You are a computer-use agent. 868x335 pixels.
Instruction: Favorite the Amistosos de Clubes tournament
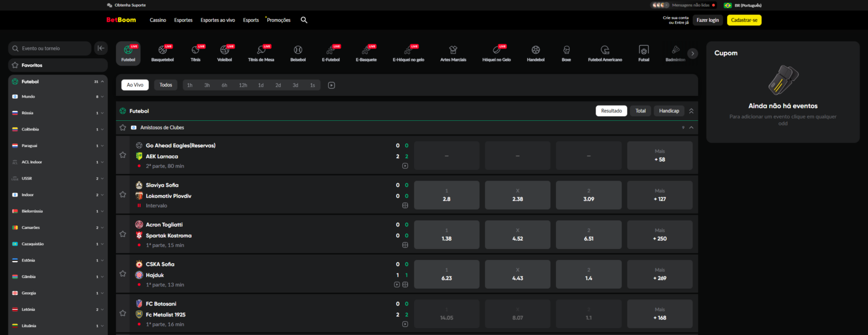point(123,128)
